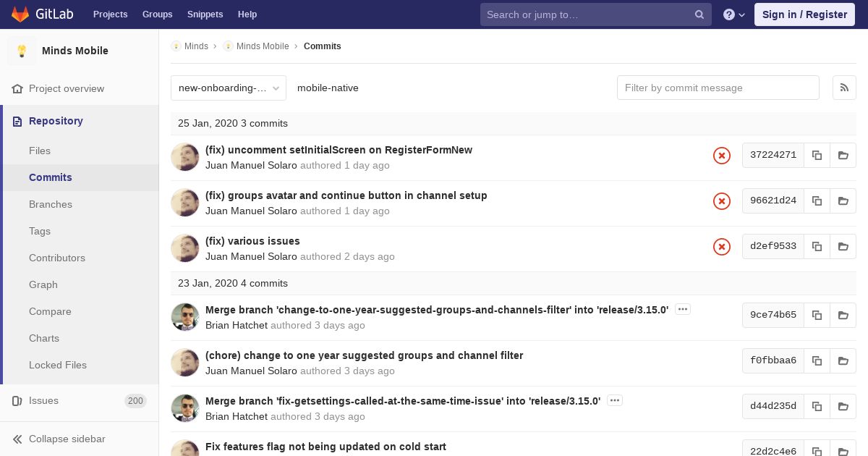Go to Branches in the sidebar
868x456 pixels.
51,204
